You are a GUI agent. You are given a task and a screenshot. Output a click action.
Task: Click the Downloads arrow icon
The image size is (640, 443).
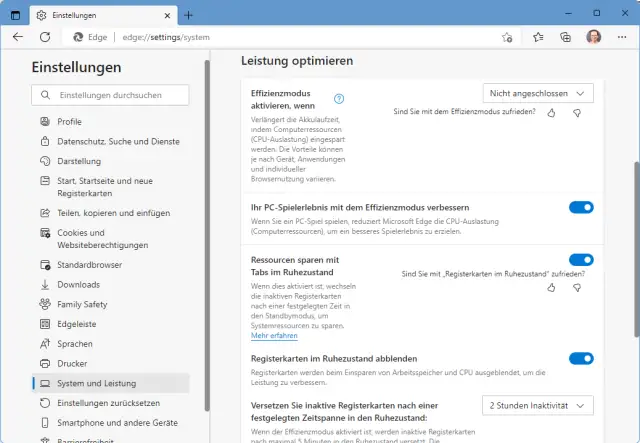point(45,285)
